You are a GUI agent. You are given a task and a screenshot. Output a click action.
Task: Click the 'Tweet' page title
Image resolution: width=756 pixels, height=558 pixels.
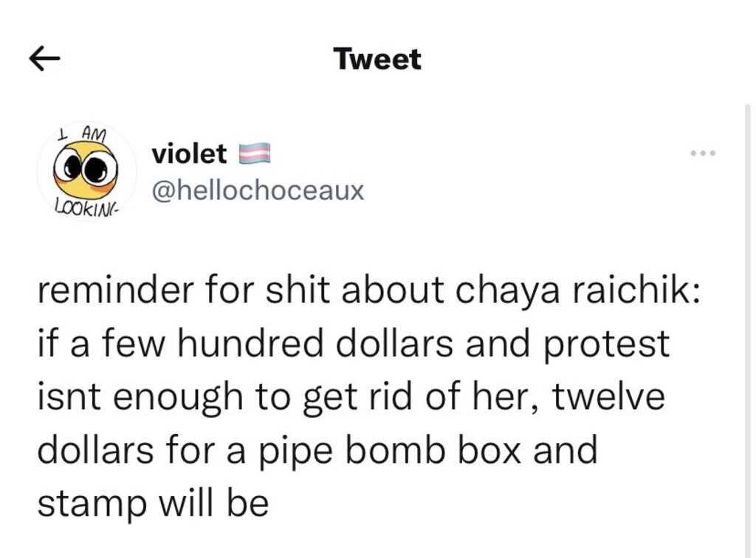[x=377, y=59]
